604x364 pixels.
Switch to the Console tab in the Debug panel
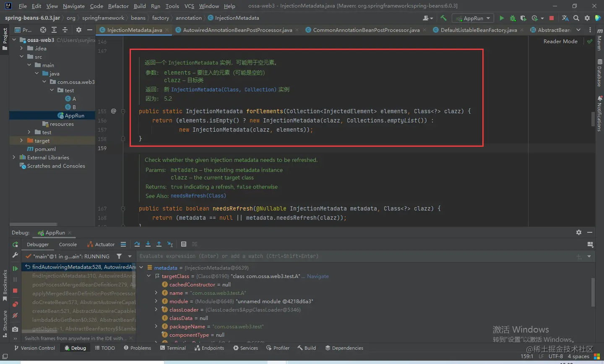(68, 244)
